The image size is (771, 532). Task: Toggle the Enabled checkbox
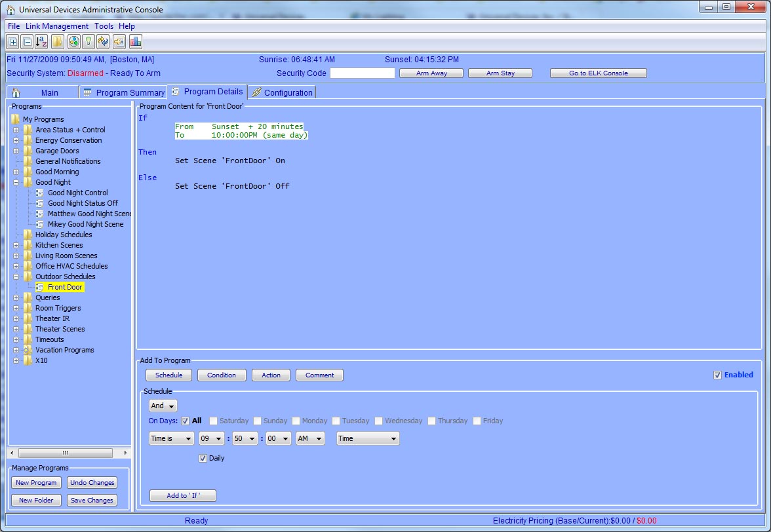pos(717,375)
